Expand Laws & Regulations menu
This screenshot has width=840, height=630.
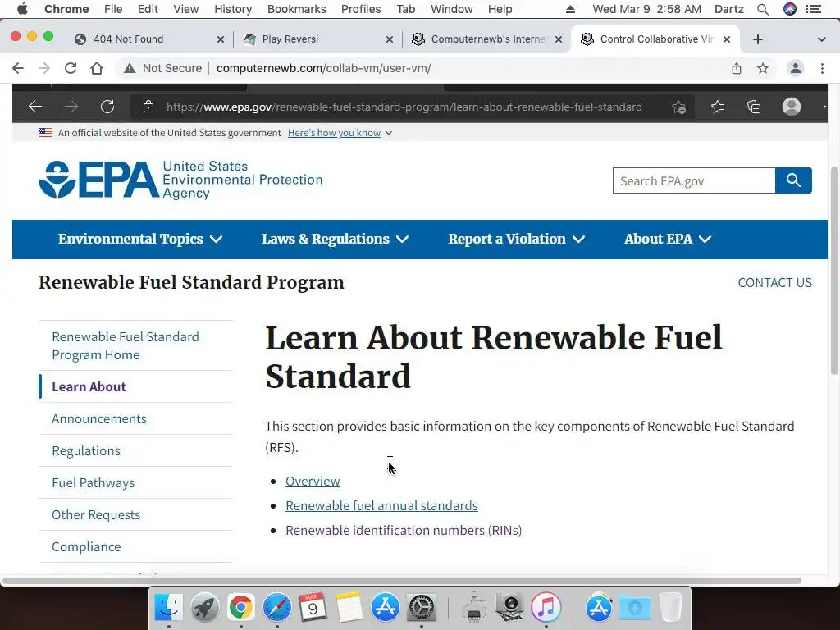[336, 239]
